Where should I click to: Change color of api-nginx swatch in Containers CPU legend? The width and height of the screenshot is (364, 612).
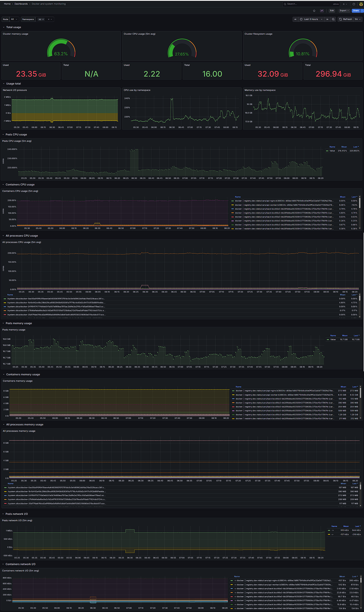point(233,201)
